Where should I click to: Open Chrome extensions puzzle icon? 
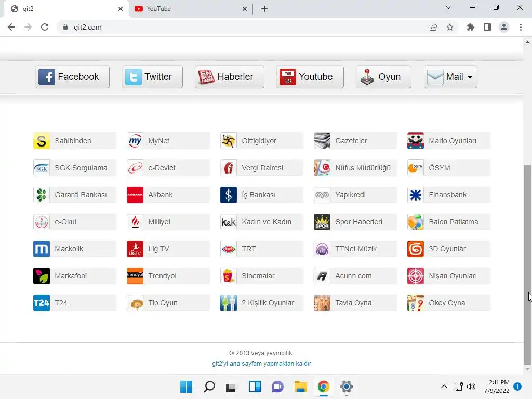click(x=470, y=27)
